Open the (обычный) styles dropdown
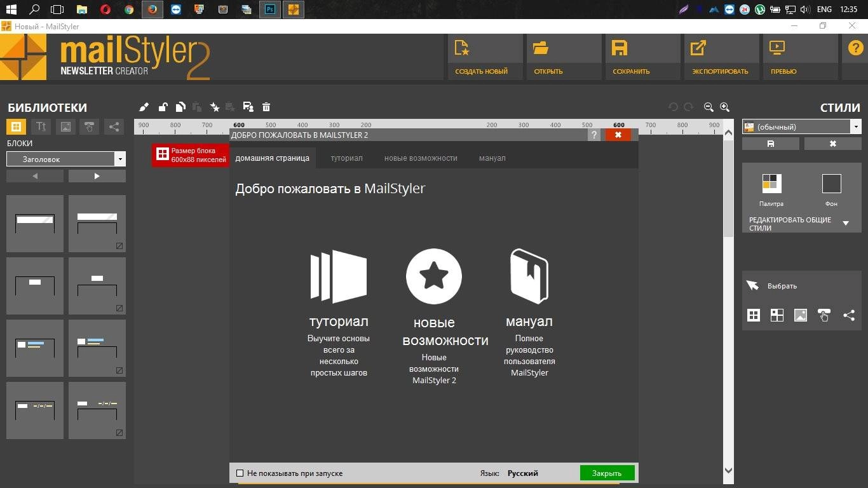868x488 pixels. [801, 126]
